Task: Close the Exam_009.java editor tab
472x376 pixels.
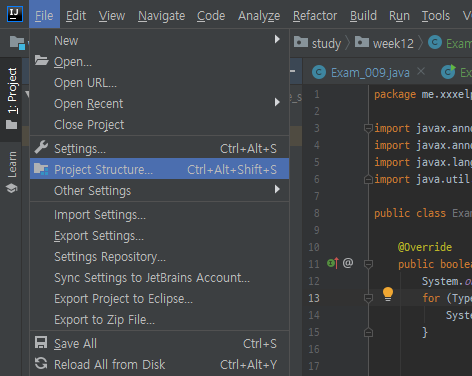Action: [421, 71]
